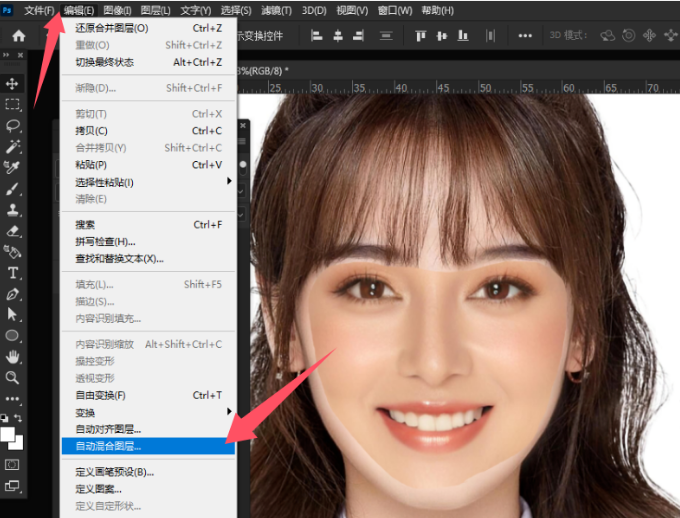680x518 pixels.
Task: Choose Define Brush Preset menu item
Action: click(148, 472)
